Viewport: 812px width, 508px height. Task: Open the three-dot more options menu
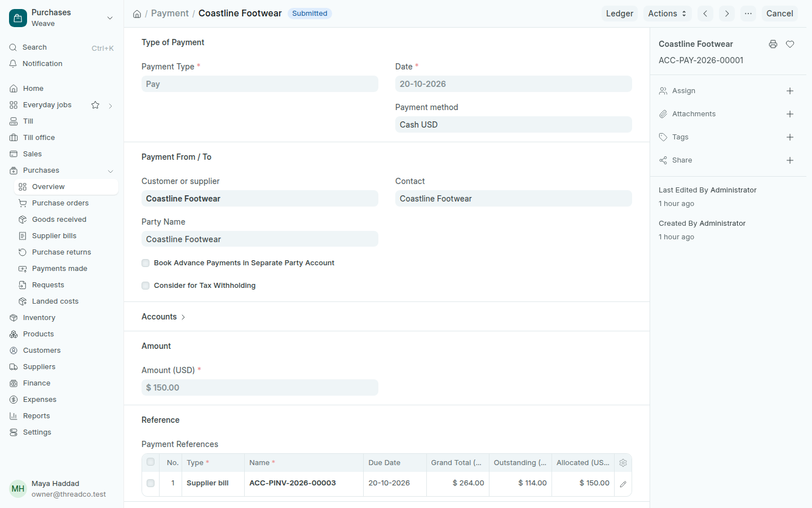click(748, 14)
